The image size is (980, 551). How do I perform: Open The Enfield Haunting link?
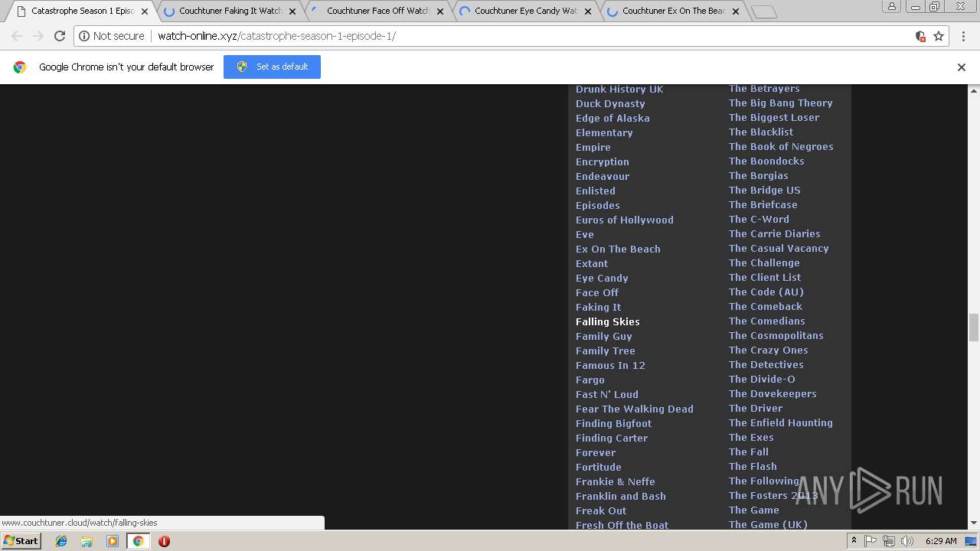[x=780, y=422]
